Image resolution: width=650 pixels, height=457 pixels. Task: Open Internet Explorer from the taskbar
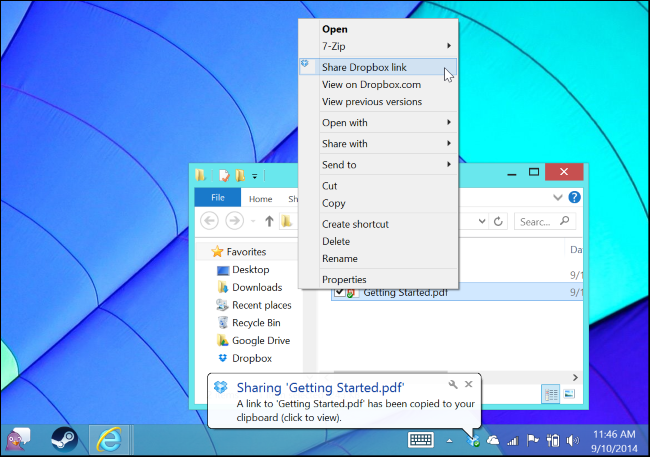coord(109,440)
